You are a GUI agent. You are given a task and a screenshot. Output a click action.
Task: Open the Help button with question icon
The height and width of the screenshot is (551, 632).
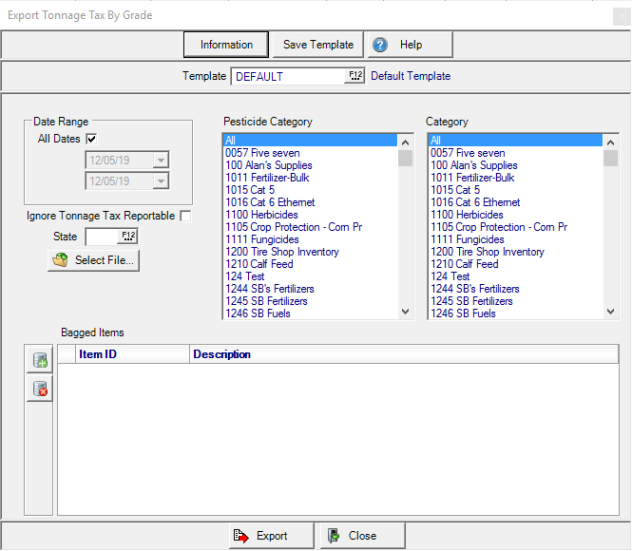(410, 45)
